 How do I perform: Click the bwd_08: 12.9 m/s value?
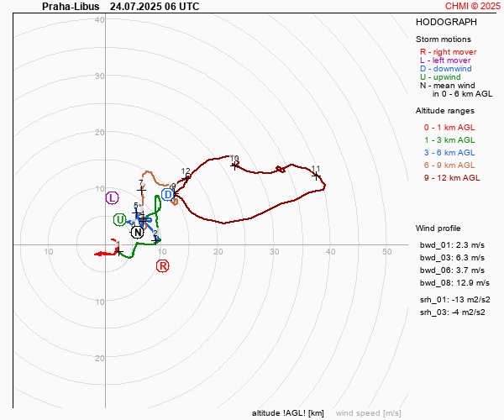[x=454, y=283]
